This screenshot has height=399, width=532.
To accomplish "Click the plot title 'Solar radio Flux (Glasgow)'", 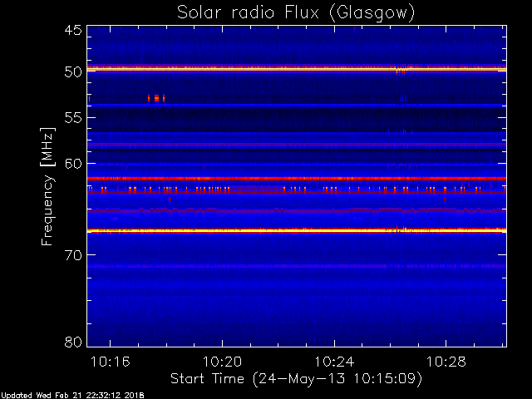I will tap(296, 13).
